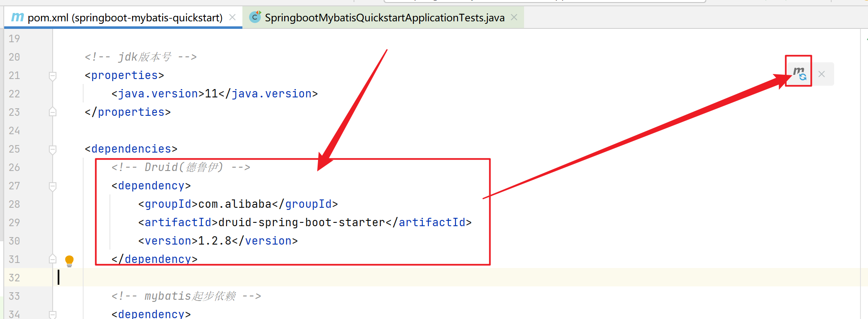The width and height of the screenshot is (868, 319).
Task: Click the <dependencies> opening tag
Action: click(x=131, y=149)
